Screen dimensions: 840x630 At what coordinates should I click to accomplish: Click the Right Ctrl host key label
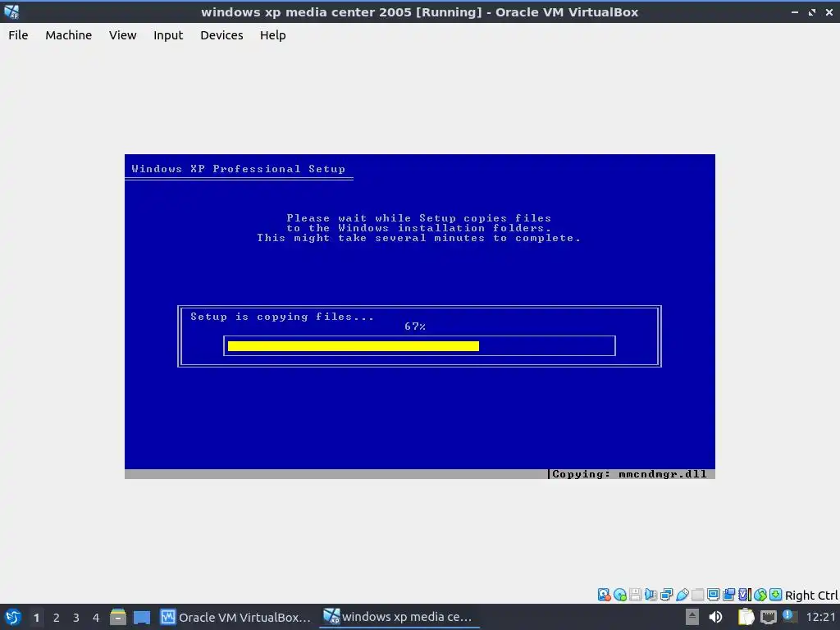811,596
